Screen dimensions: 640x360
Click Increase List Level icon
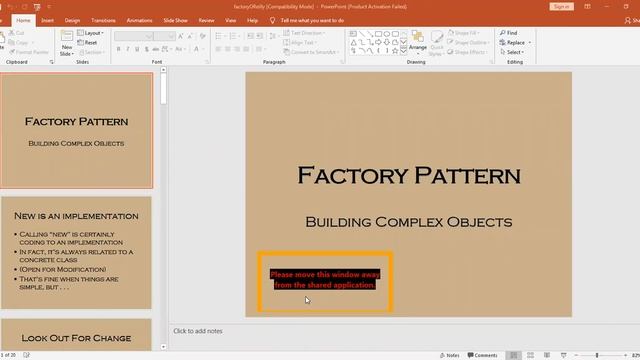(x=260, y=36)
